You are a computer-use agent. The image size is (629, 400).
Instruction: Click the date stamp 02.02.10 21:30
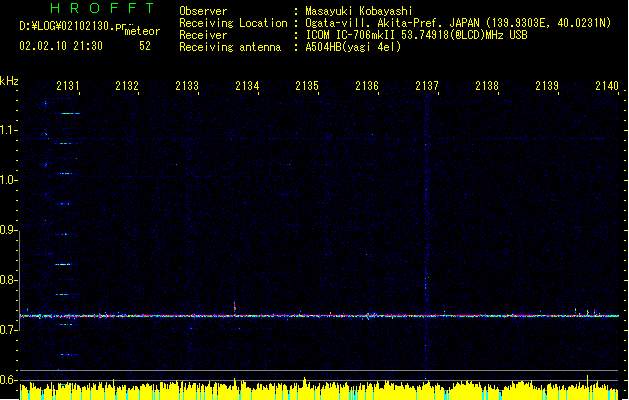tap(61, 46)
